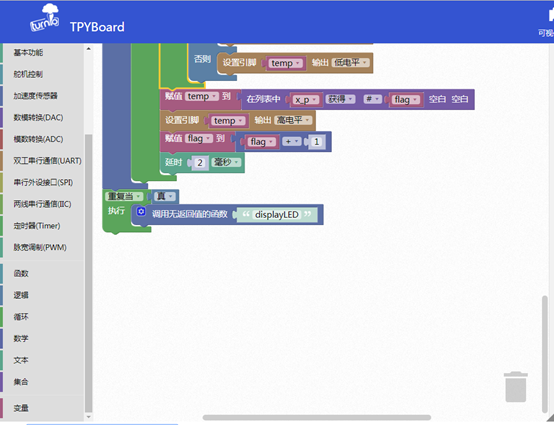Open the plus operator dropdown in the flag block
Image resolution: width=554 pixels, height=425 pixels.
click(291, 142)
